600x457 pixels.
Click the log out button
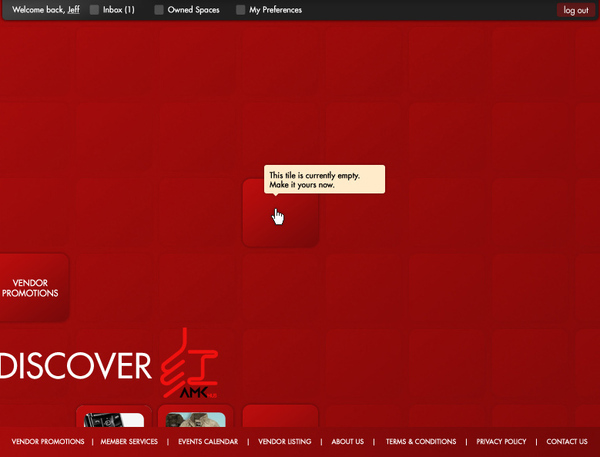pyautogui.click(x=576, y=10)
